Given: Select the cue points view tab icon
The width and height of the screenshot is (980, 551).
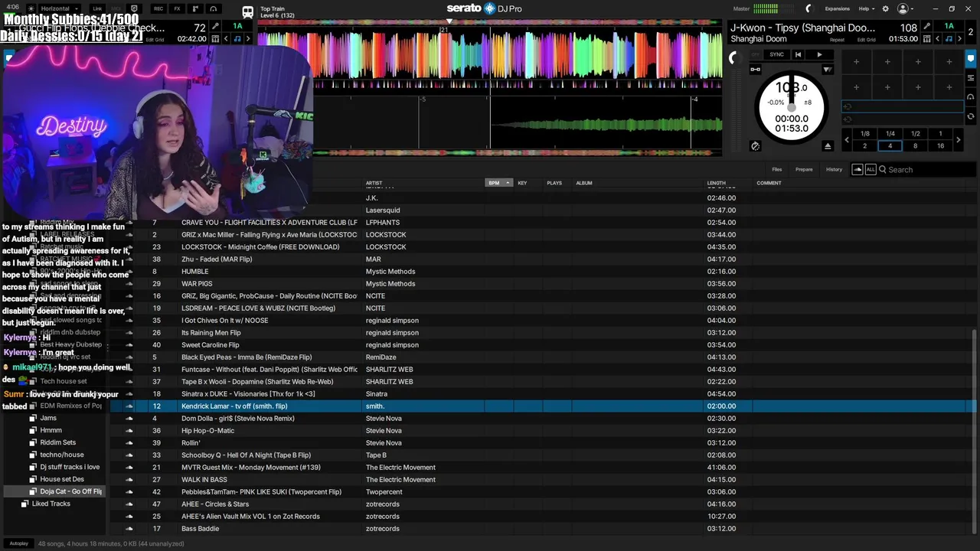Looking at the screenshot, I should click(971, 59).
